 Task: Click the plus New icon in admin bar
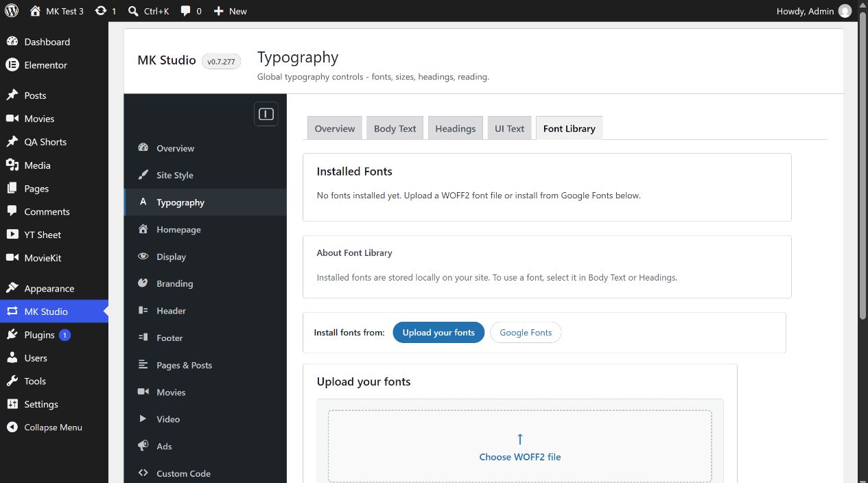(x=218, y=11)
